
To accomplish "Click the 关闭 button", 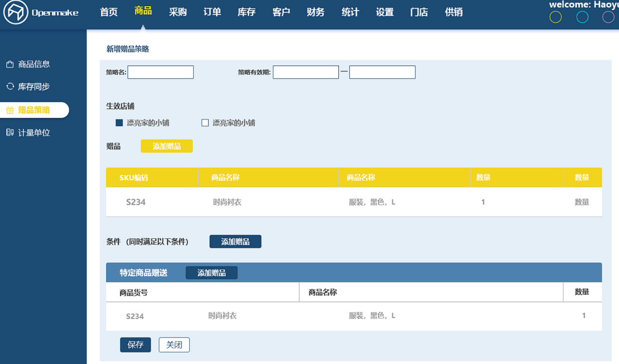I will click(174, 345).
